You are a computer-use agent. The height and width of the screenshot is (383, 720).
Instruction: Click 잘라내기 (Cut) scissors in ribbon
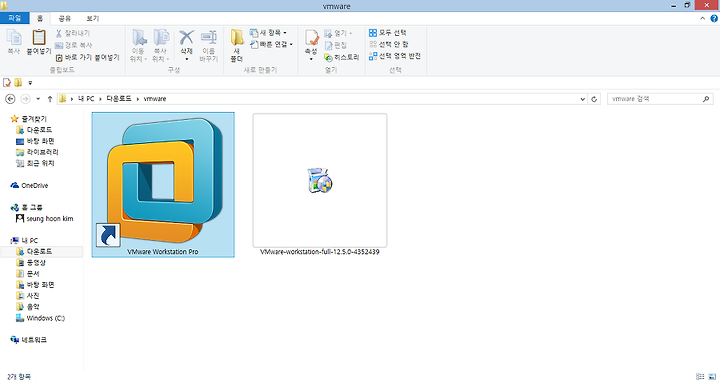(73, 33)
